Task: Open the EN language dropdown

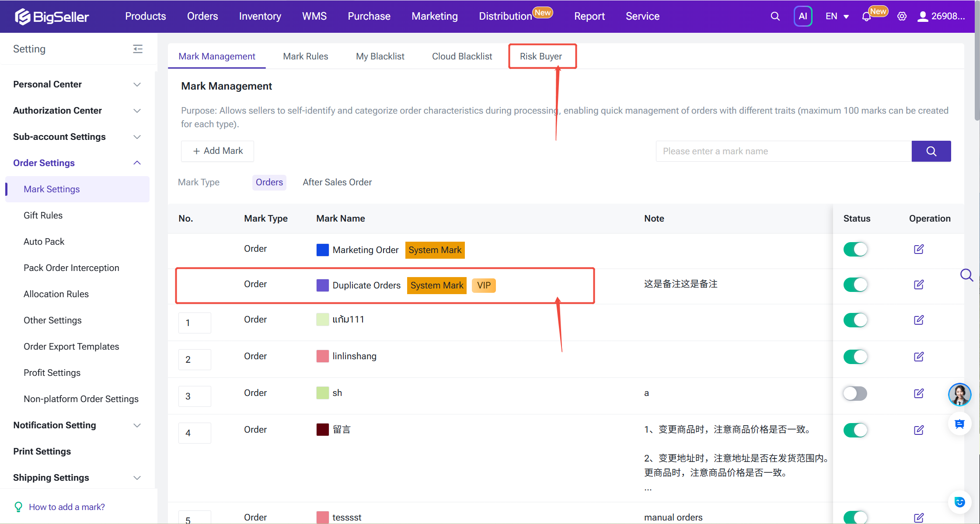Action: click(837, 16)
